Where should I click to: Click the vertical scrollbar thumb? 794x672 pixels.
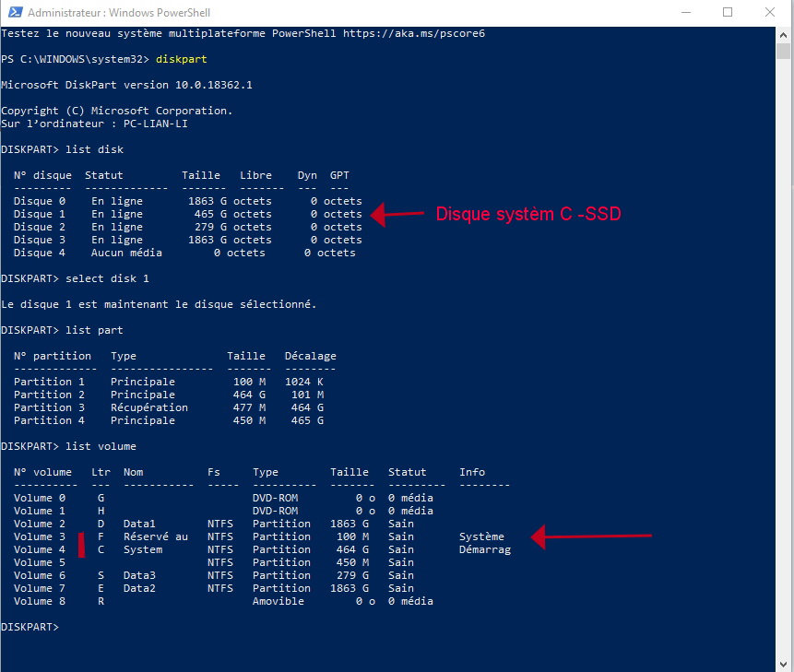pyautogui.click(x=783, y=52)
